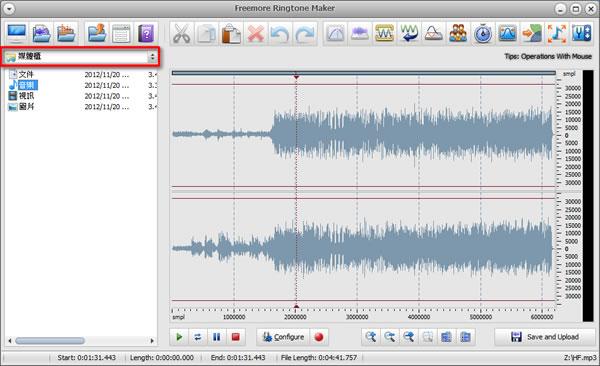The height and width of the screenshot is (366, 600).
Task: Start playback with the green play button
Action: [x=179, y=337]
